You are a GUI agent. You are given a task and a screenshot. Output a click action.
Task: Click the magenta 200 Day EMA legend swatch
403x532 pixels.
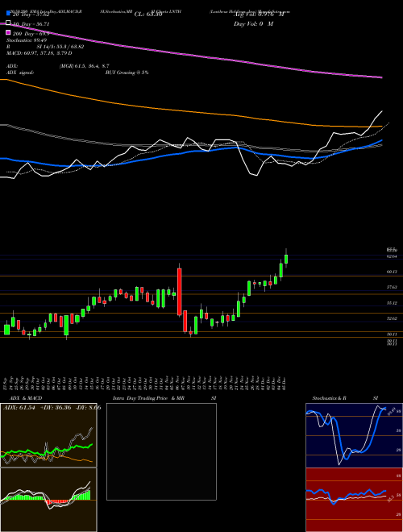tap(9, 33)
